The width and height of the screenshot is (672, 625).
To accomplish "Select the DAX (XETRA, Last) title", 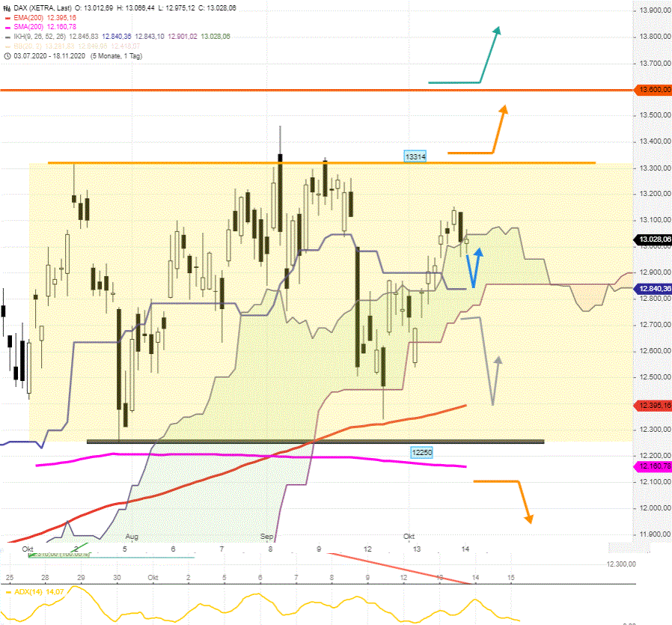I will tap(43, 8).
